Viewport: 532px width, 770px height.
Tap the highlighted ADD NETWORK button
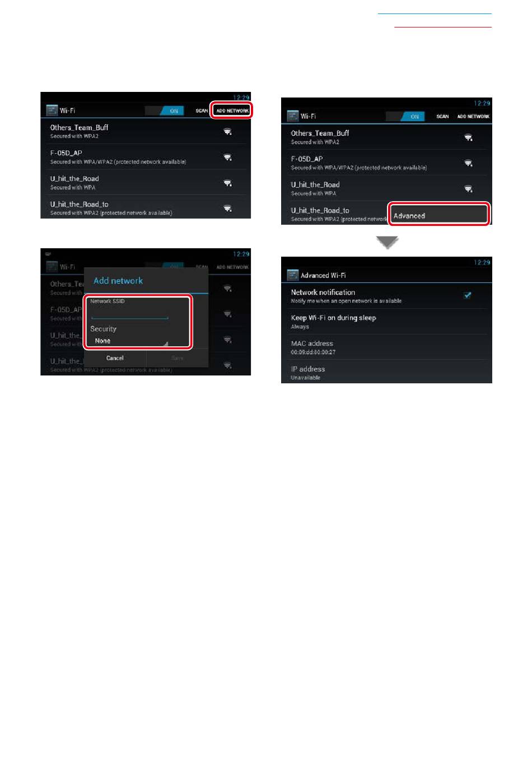(x=232, y=110)
